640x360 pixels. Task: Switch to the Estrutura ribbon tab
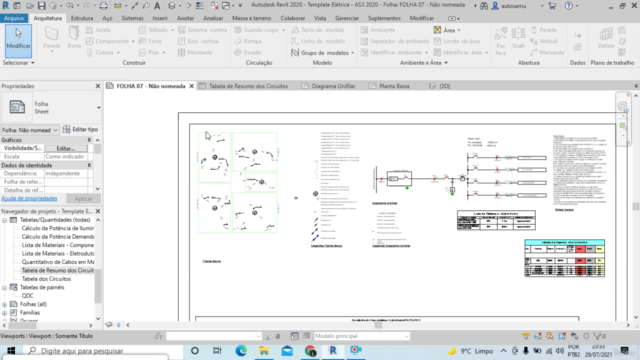pos(82,18)
